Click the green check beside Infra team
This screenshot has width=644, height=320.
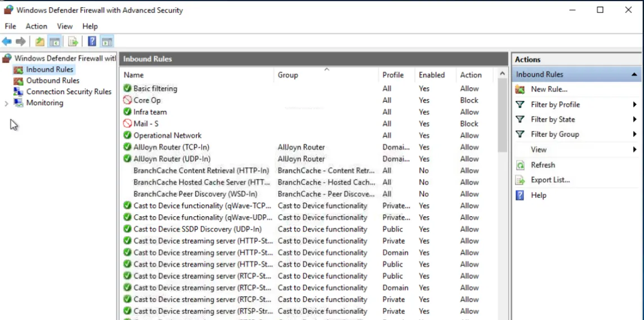point(127,112)
